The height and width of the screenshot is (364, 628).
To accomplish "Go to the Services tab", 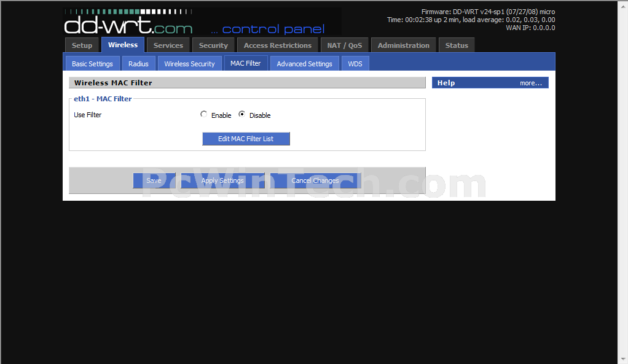I will 168,45.
